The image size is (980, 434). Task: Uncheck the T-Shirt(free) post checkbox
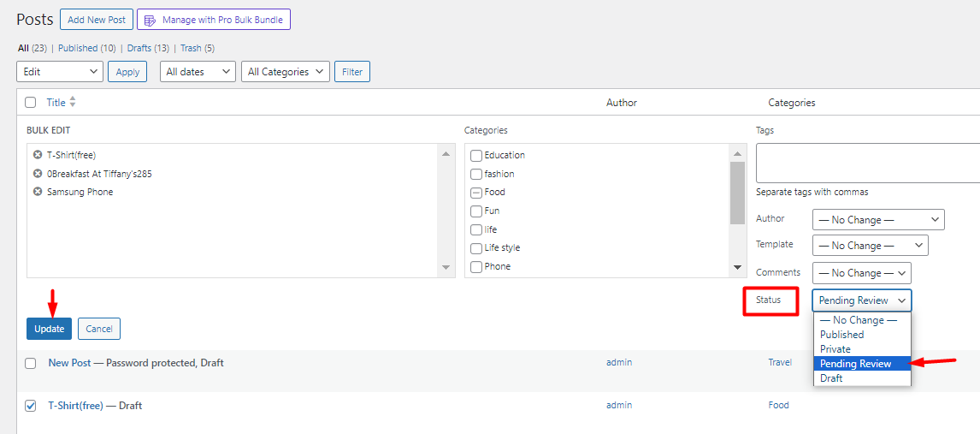[x=31, y=406]
